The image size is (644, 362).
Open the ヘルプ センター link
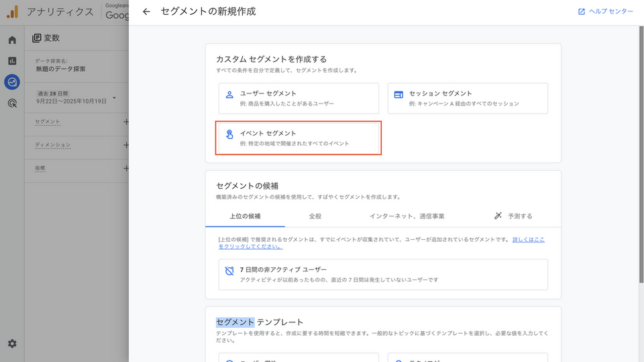(605, 11)
